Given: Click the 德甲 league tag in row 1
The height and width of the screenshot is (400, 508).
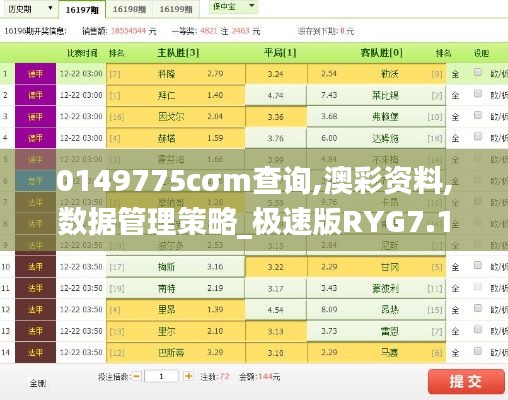Looking at the screenshot, I should 35,74.
